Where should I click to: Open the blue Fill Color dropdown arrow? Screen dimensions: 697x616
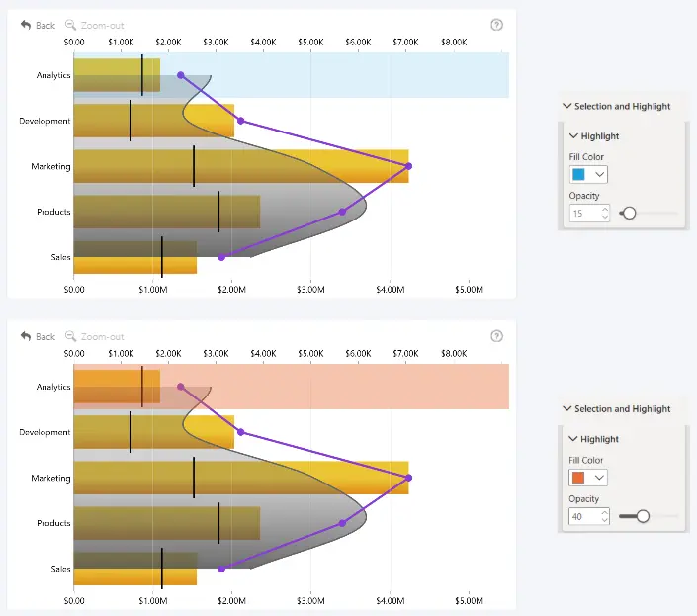pos(599,174)
